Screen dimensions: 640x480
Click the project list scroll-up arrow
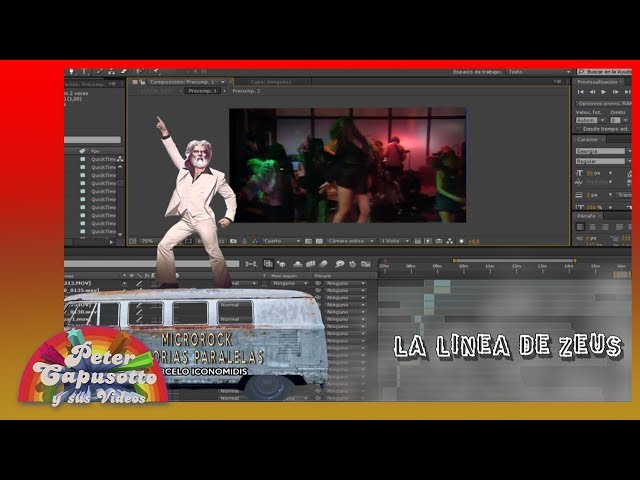(120, 167)
